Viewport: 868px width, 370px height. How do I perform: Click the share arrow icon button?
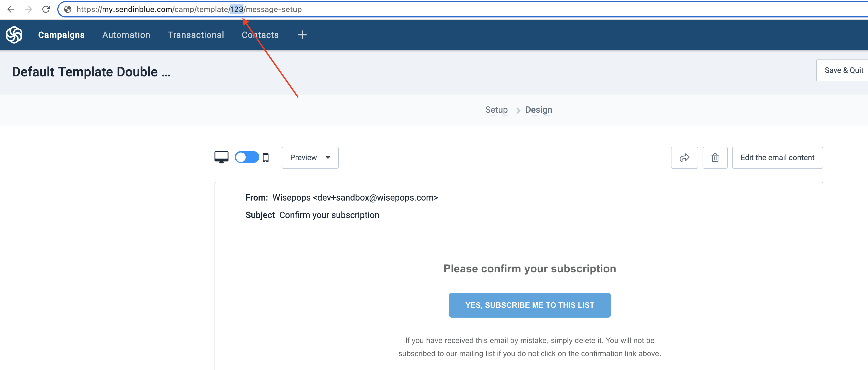684,158
